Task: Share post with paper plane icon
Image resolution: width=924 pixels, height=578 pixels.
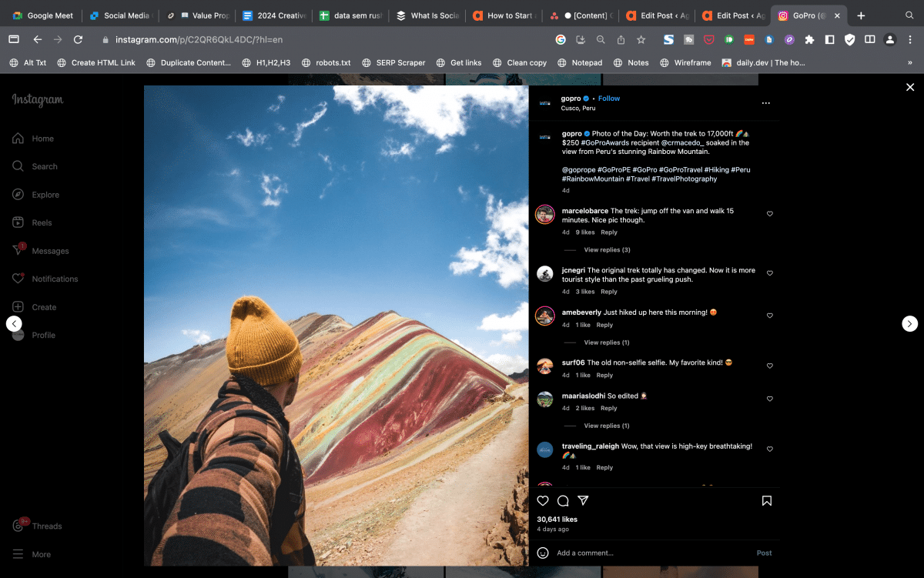Action: [x=583, y=500]
